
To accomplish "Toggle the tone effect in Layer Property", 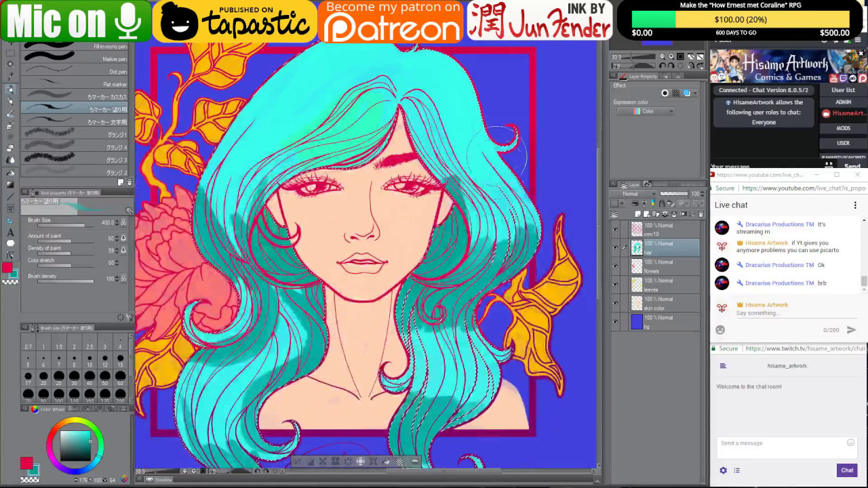I will [676, 93].
